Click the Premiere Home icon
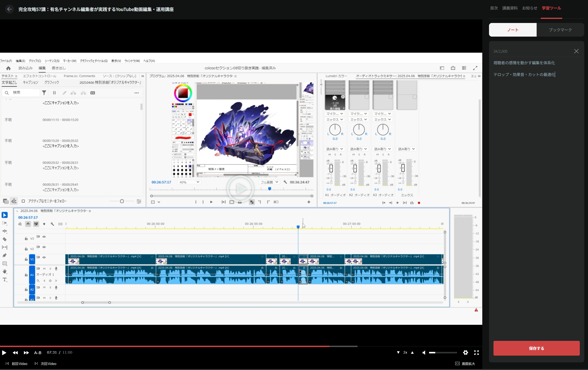The image size is (588, 370). coord(8,68)
